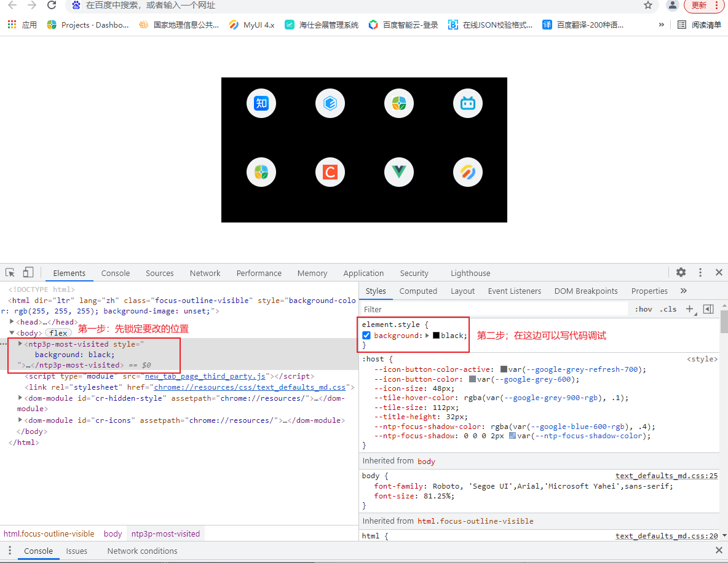Click the 更新 browser update button
Image resolution: width=728 pixels, height=563 pixels.
(x=700, y=6)
